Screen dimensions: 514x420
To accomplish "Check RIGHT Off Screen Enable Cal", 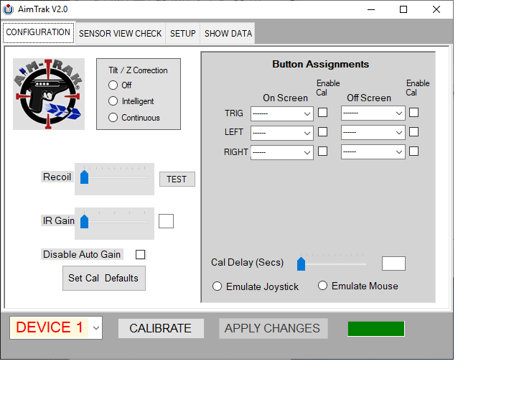I will point(414,151).
